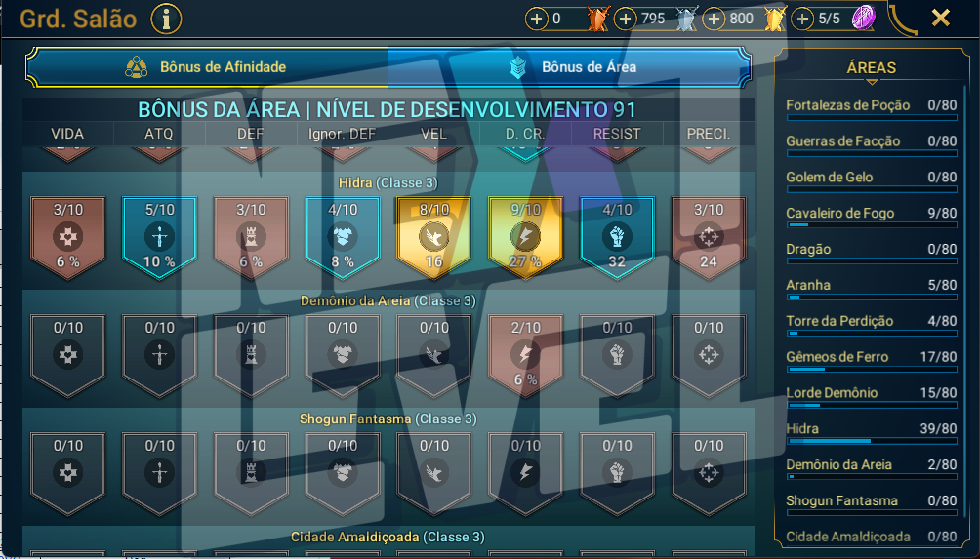Jump to Cavaleiro de Fogo area
The width and height of the screenshot is (980, 559).
point(872,216)
